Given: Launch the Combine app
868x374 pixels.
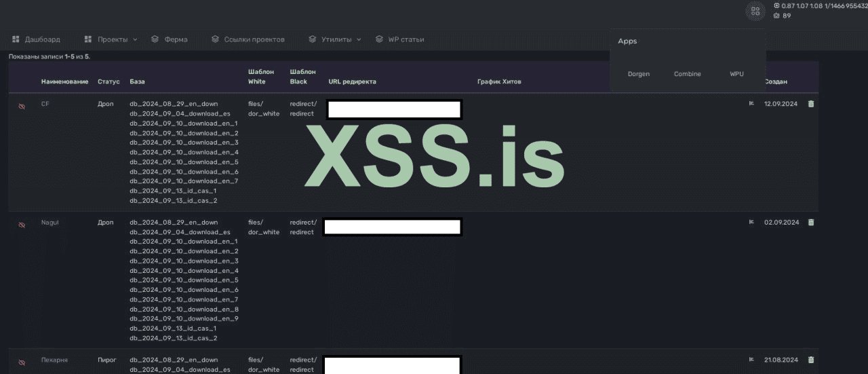Looking at the screenshot, I should pos(688,74).
